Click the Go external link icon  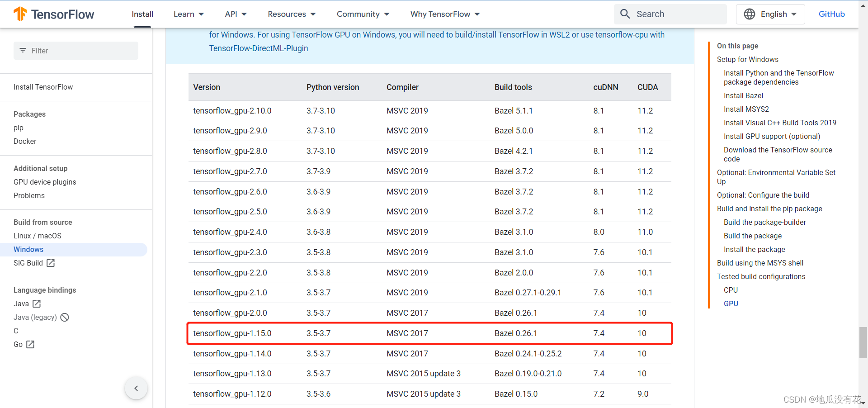tap(30, 344)
